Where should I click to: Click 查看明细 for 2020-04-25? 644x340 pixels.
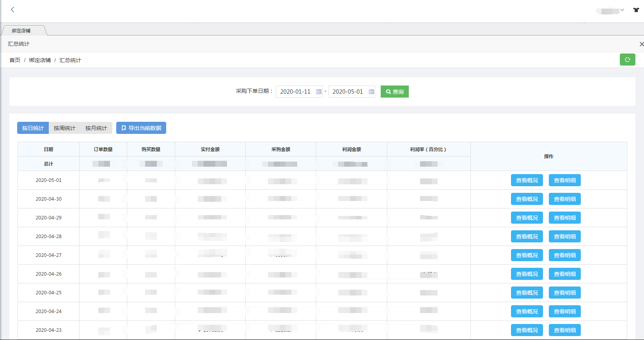click(565, 293)
